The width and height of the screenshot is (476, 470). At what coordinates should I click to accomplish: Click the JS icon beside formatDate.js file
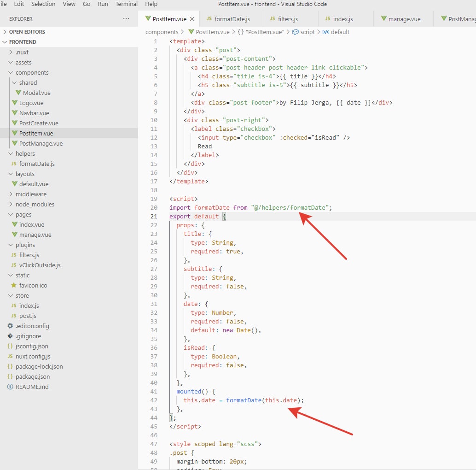(x=14, y=164)
